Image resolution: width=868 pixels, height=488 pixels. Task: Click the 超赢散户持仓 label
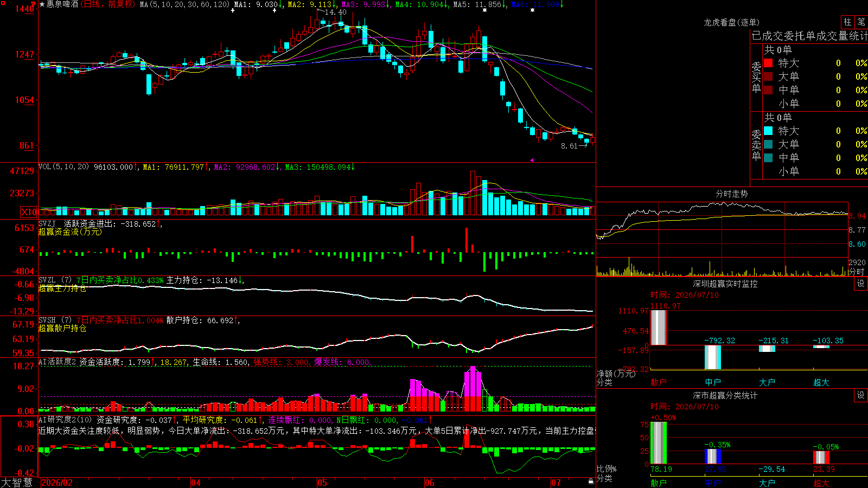(62, 328)
